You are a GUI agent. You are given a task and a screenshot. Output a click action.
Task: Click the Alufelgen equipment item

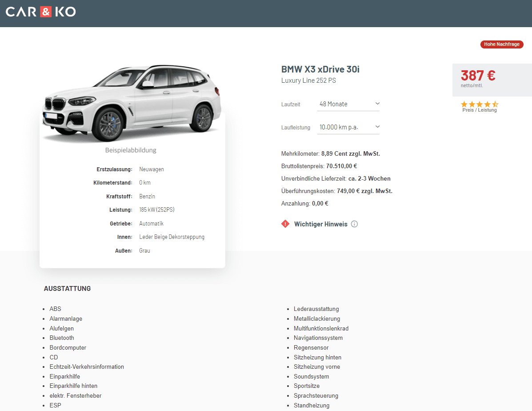[x=61, y=328]
